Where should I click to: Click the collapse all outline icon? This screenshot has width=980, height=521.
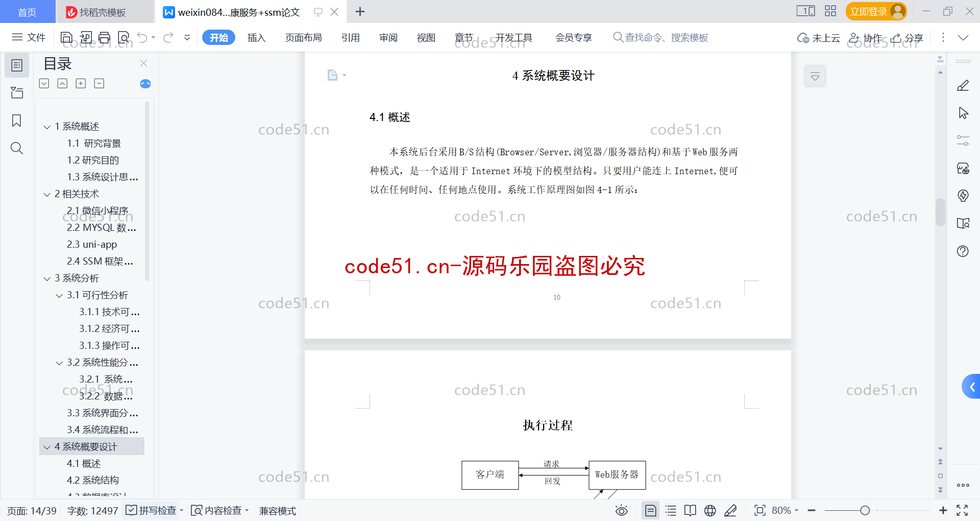[62, 83]
